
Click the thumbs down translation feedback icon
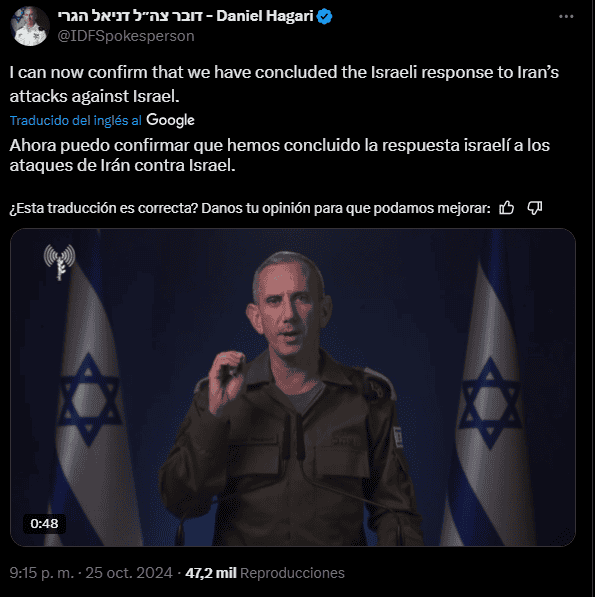pyautogui.click(x=534, y=208)
